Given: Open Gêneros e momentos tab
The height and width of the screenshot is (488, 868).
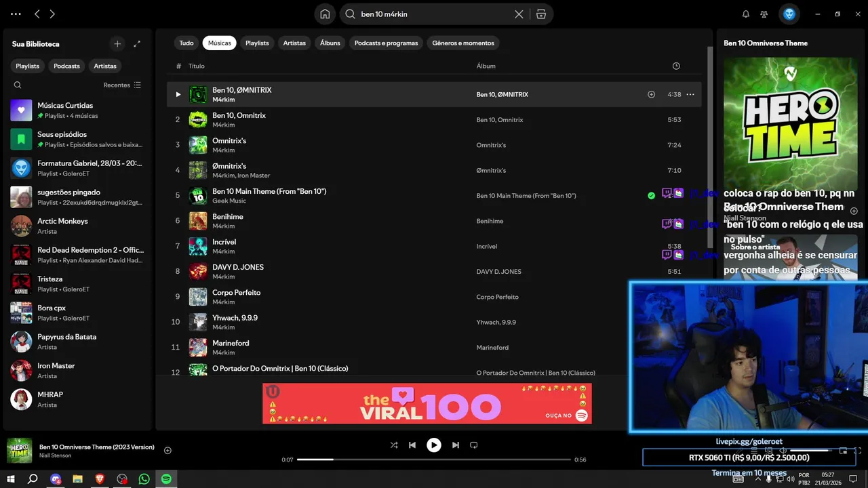Looking at the screenshot, I should (463, 43).
